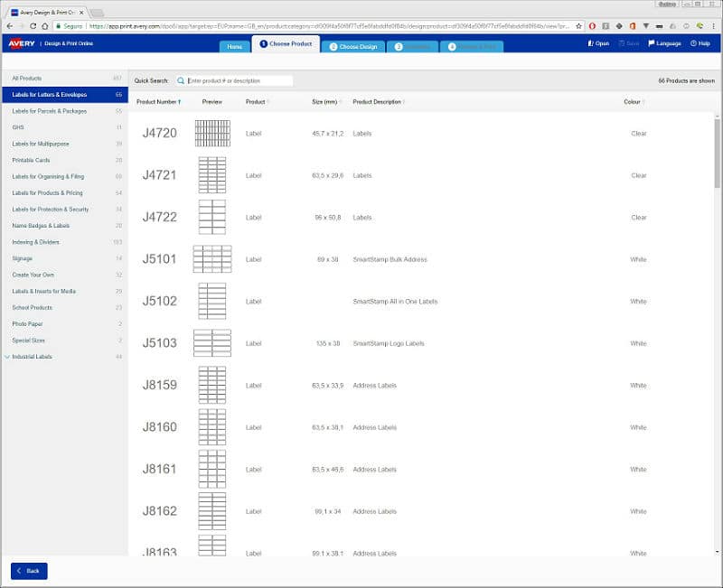Open Printable Cards category
723x588 pixels.
click(64, 160)
